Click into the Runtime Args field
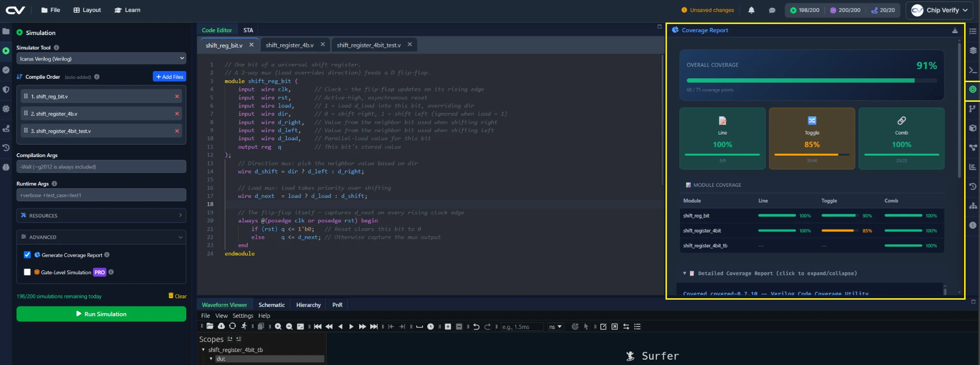Screen dimensions: 980x365 pos(101,195)
